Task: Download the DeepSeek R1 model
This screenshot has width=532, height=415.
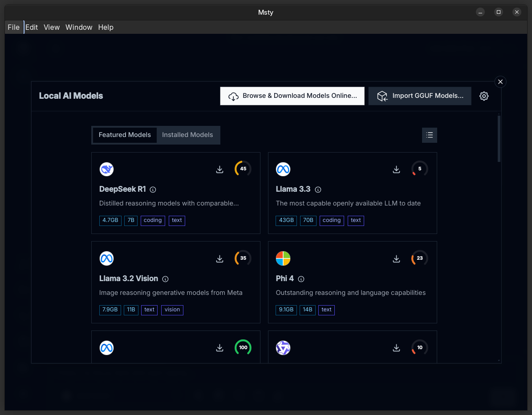Action: coord(219,169)
